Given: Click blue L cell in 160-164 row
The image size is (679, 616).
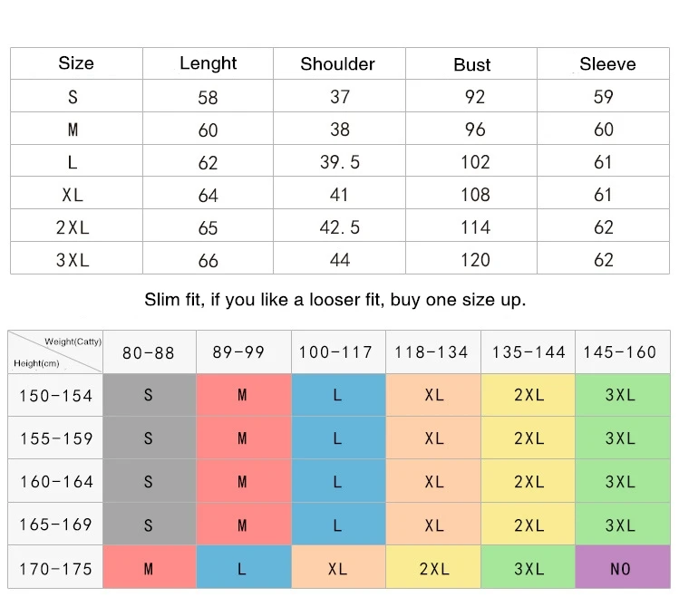Looking at the screenshot, I should tap(338, 481).
